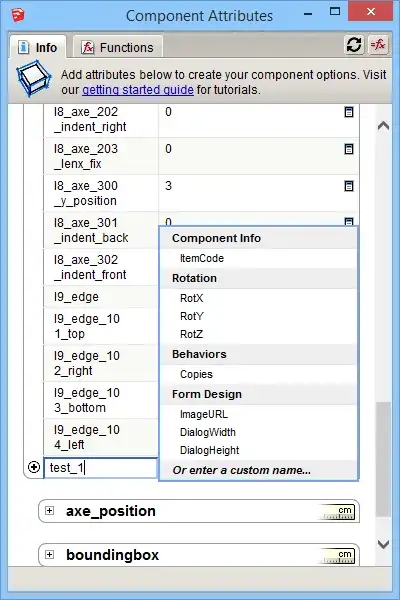Screen dimensions: 400x600
Task: Expand the axe_position component
Action: (49, 511)
